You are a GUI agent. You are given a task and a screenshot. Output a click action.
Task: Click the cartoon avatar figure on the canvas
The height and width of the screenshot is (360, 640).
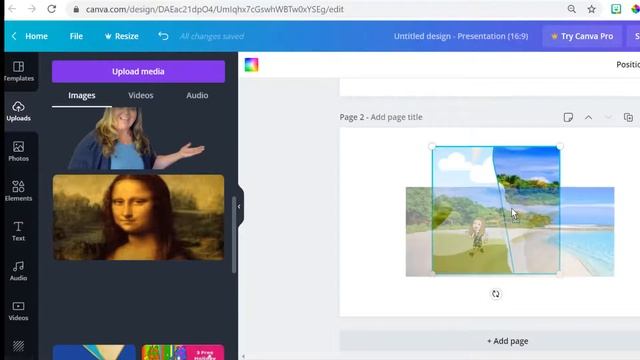tap(477, 237)
